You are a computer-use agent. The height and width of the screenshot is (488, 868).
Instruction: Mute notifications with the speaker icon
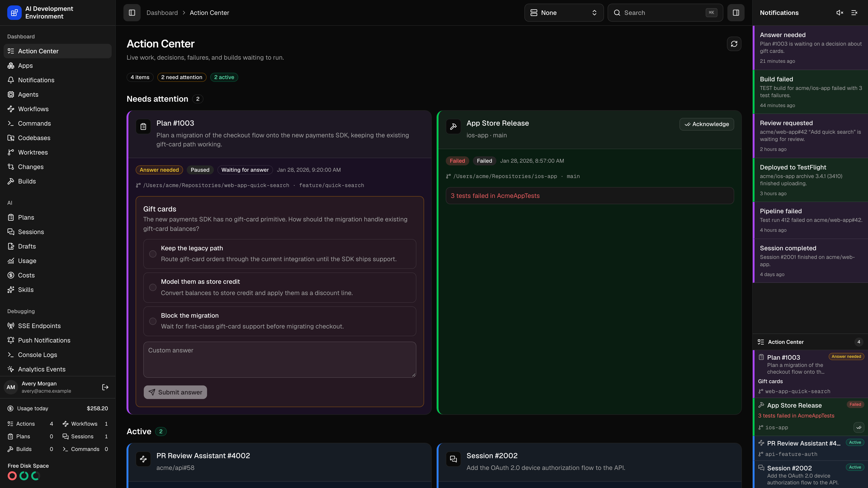coord(840,13)
